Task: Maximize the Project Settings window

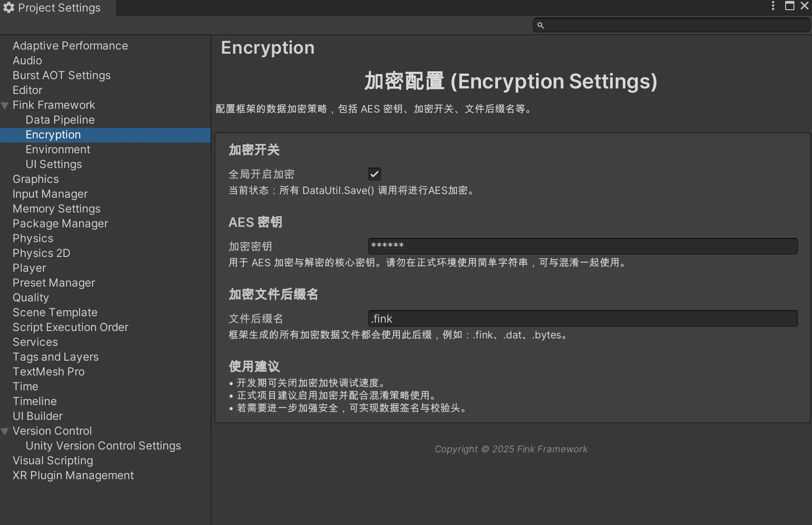Action: coord(790,6)
